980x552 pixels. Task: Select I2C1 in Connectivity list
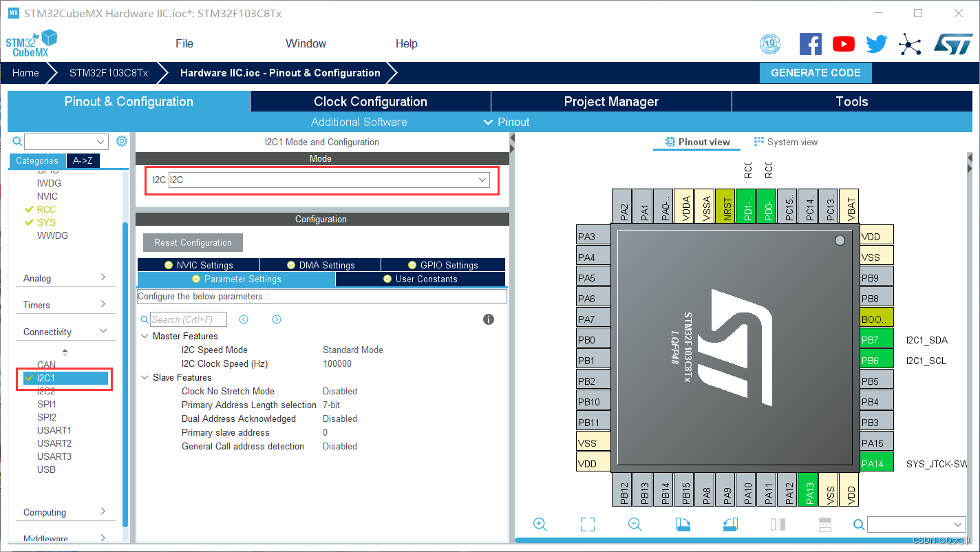pyautogui.click(x=65, y=378)
